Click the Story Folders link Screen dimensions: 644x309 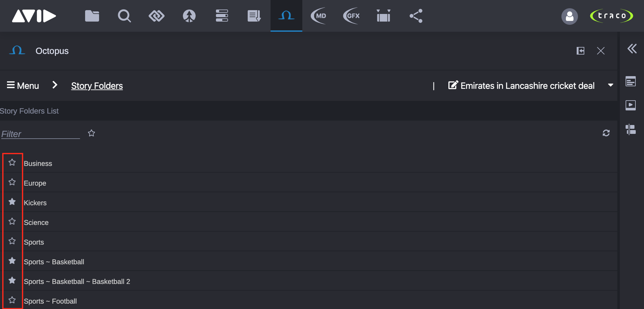pos(97,86)
